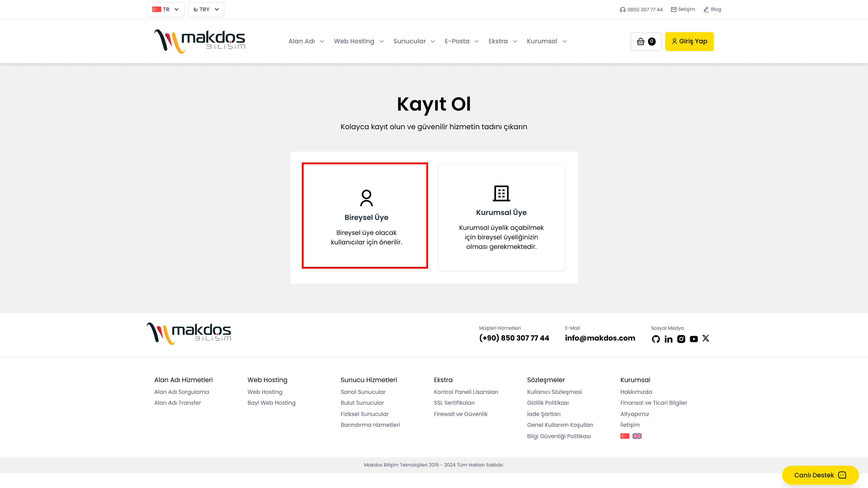Image resolution: width=868 pixels, height=488 pixels.
Task: Open İade Şartları link
Action: click(x=544, y=414)
